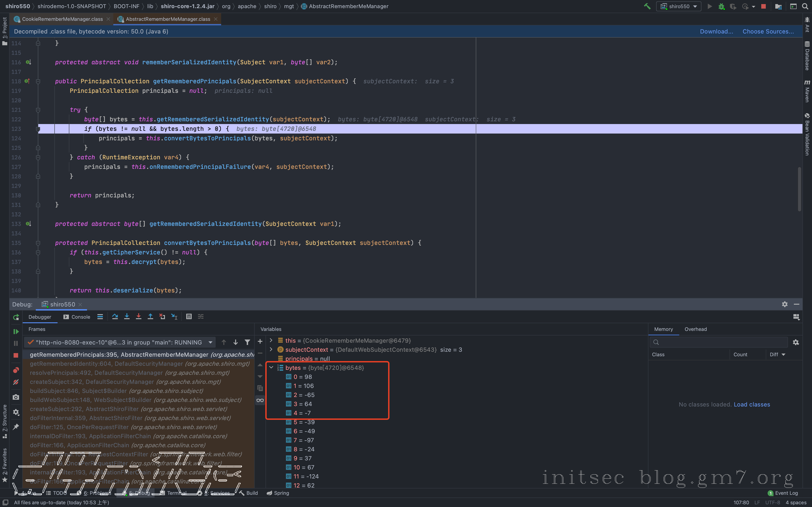
Task: Collapse the bytes variable node
Action: 271,368
